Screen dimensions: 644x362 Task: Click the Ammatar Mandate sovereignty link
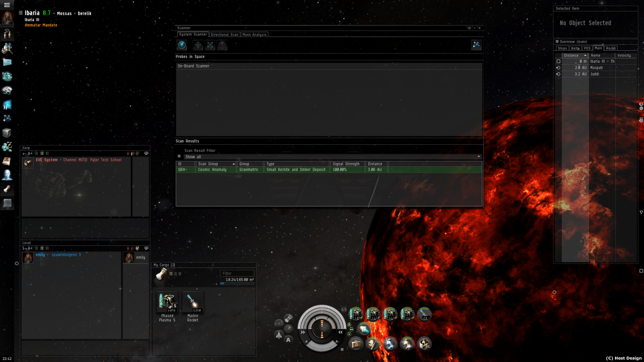(41, 25)
